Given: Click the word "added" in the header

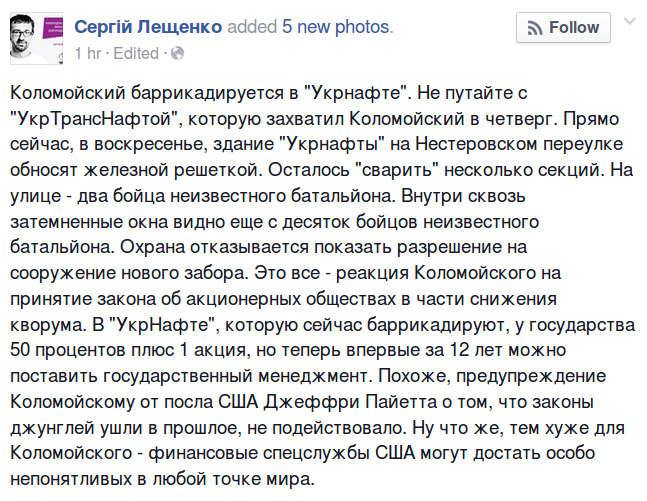Looking at the screenshot, I should pos(252,27).
